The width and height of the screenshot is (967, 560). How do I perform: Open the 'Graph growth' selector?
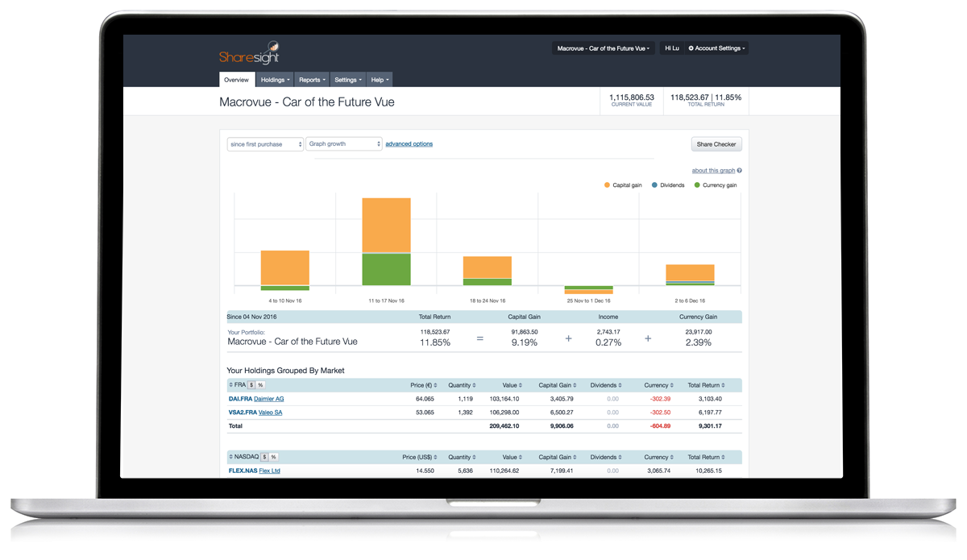coord(344,143)
